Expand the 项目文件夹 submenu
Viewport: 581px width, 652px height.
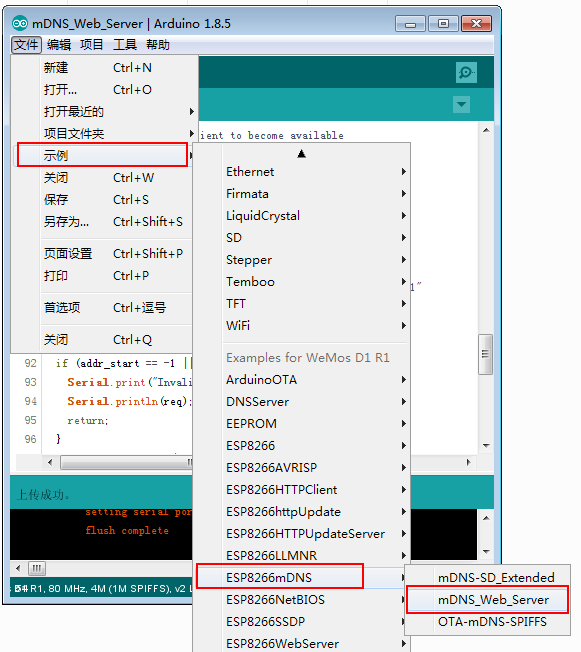tap(104, 133)
